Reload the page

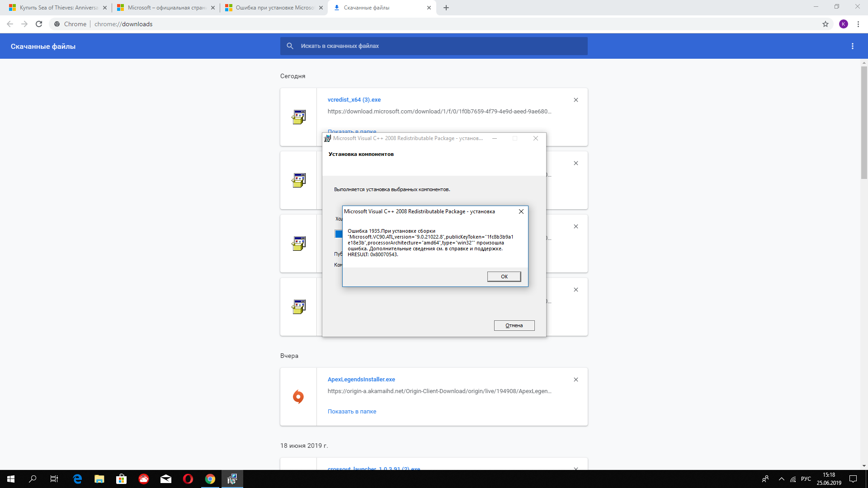tap(39, 24)
